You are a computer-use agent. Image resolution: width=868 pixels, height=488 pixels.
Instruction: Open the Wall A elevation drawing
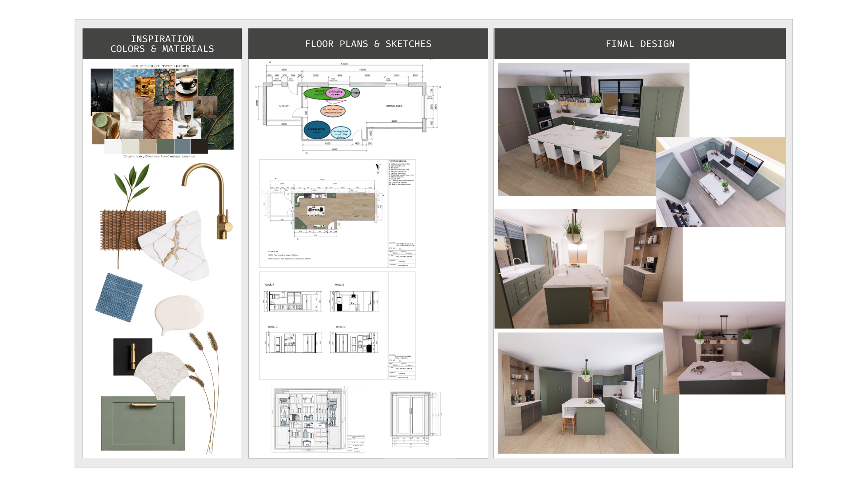pyautogui.click(x=293, y=301)
